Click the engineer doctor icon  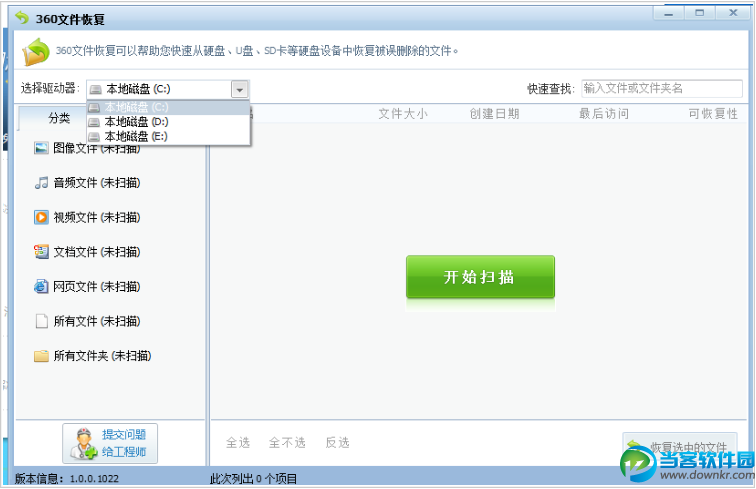83,444
